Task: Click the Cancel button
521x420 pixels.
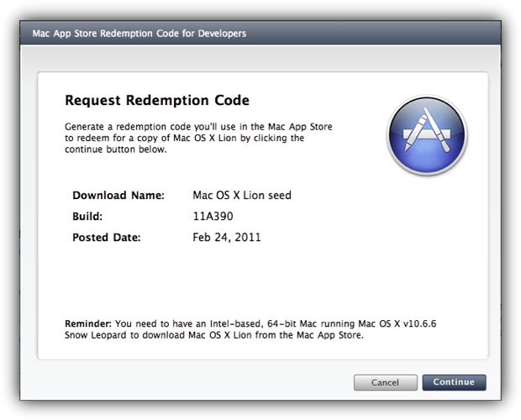Action: pyautogui.click(x=386, y=382)
